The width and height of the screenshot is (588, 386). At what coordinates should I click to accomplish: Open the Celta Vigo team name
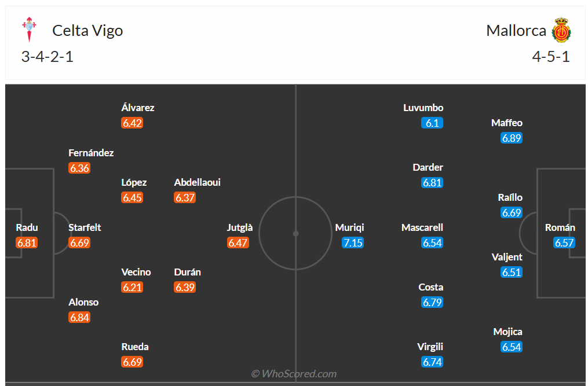click(x=87, y=30)
